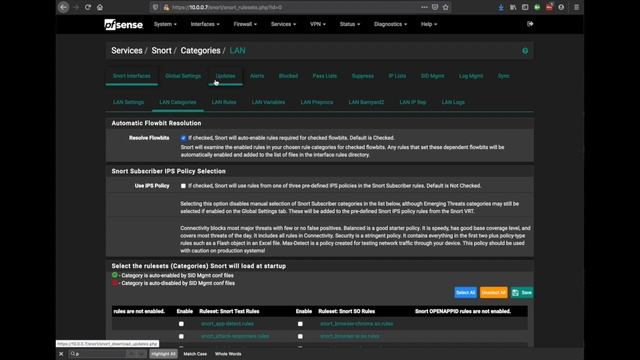
Task: Open the snort_app-detect.rules link
Action: (x=227, y=324)
